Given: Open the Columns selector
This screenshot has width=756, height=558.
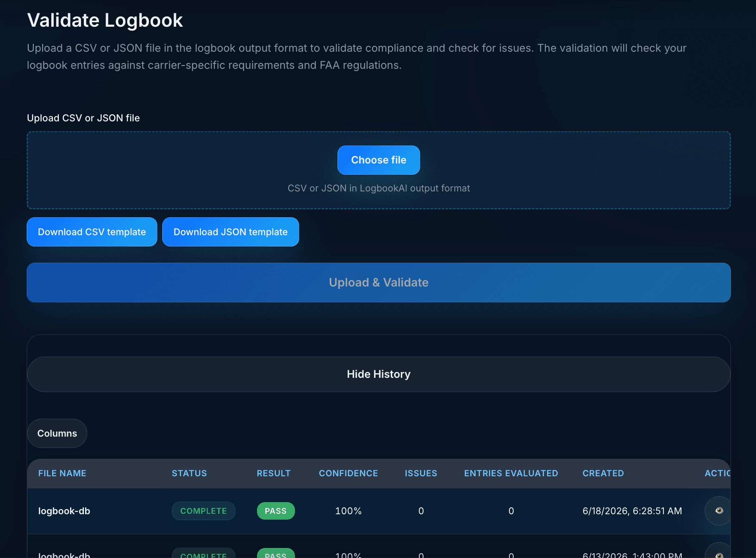Looking at the screenshot, I should pos(57,433).
